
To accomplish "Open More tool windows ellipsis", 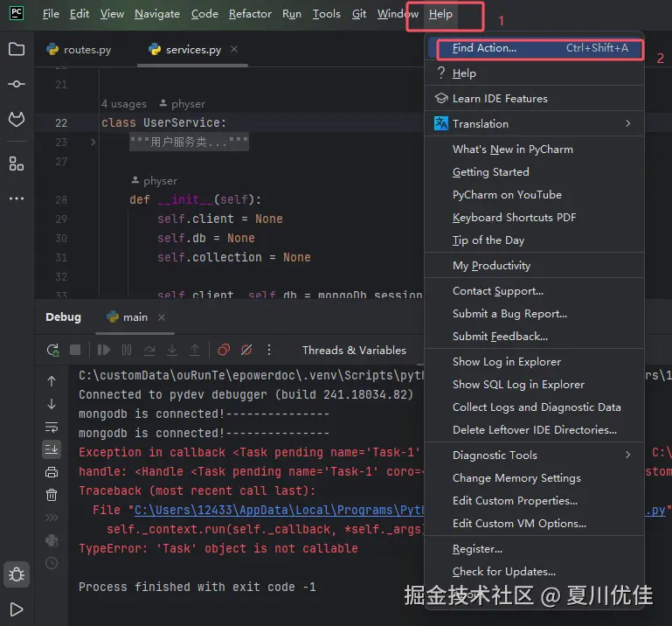I will click(17, 198).
